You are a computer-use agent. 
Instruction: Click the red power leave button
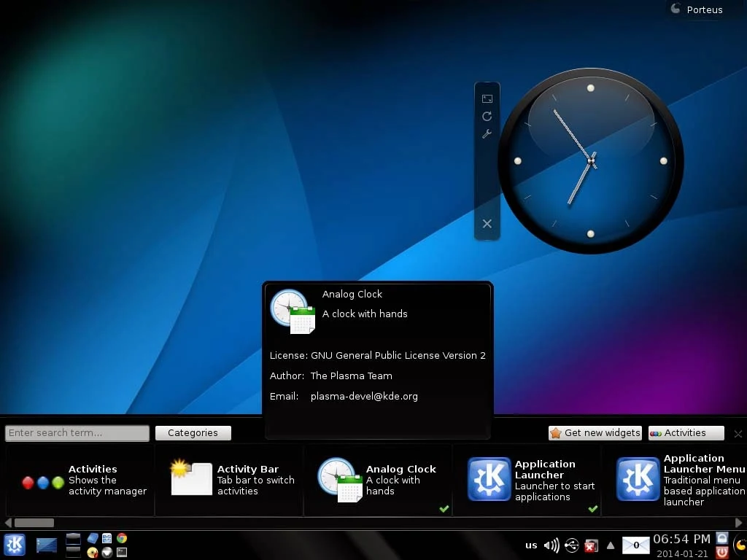click(x=722, y=553)
